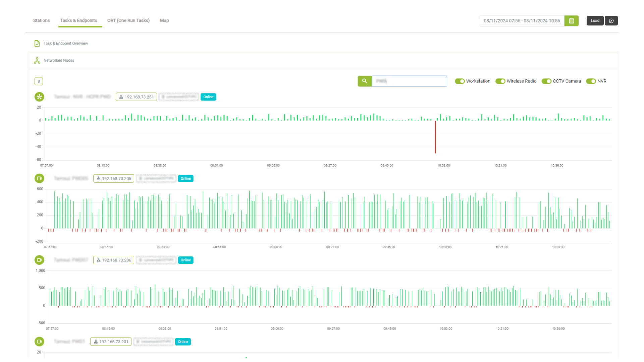Toggle the Wireless Radio filter off
This screenshot has width=644, height=362.
coord(500,81)
